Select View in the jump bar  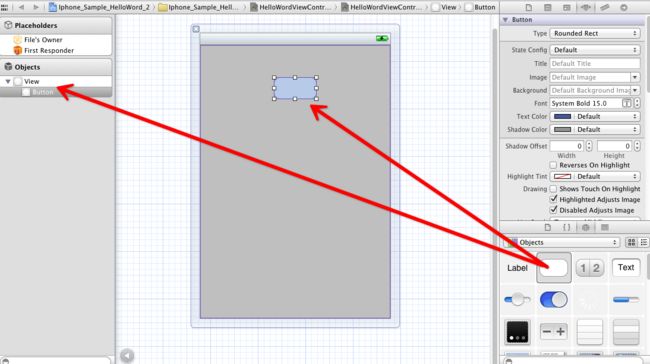point(444,7)
